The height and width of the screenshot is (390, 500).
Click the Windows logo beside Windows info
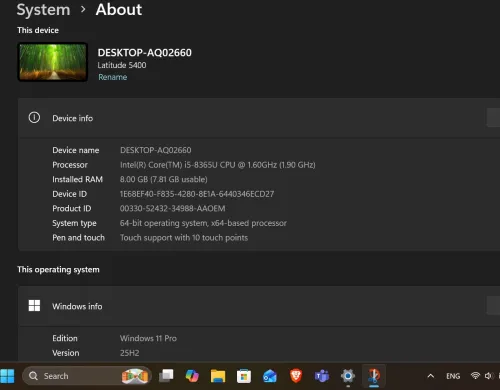[x=34, y=306]
